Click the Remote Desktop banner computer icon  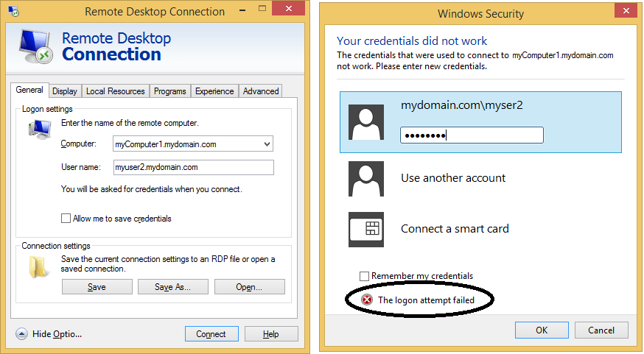tap(36, 46)
